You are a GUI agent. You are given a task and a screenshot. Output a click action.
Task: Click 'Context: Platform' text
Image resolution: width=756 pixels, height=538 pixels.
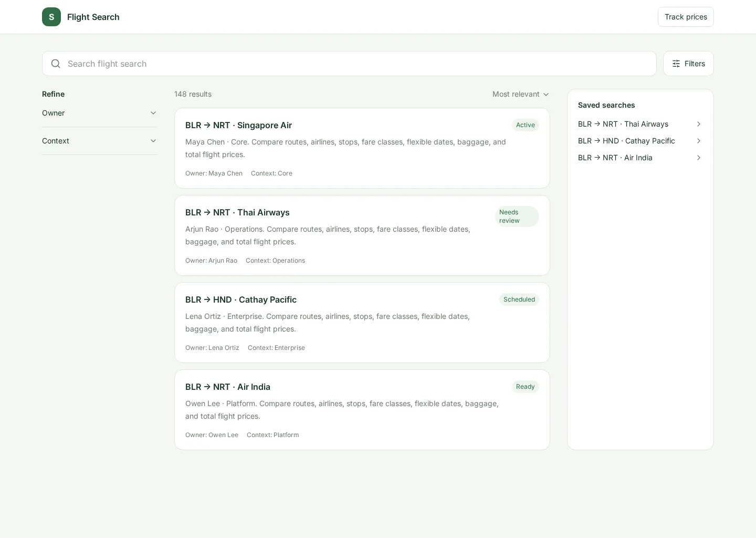tap(272, 435)
